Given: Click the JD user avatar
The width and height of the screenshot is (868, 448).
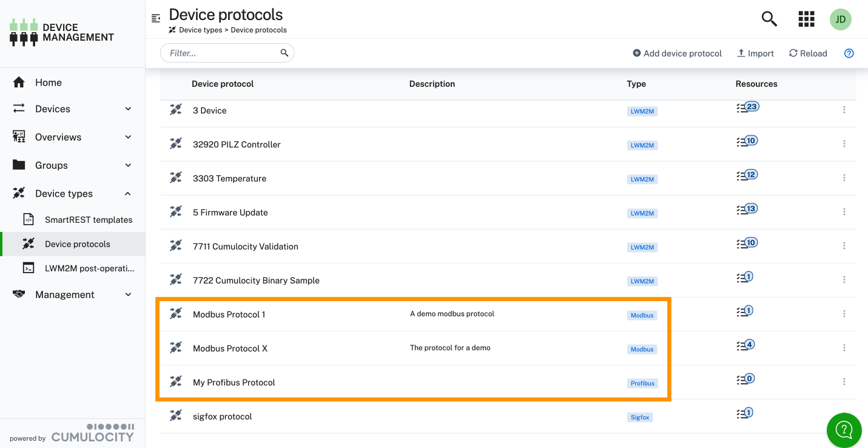Looking at the screenshot, I should 841,19.
